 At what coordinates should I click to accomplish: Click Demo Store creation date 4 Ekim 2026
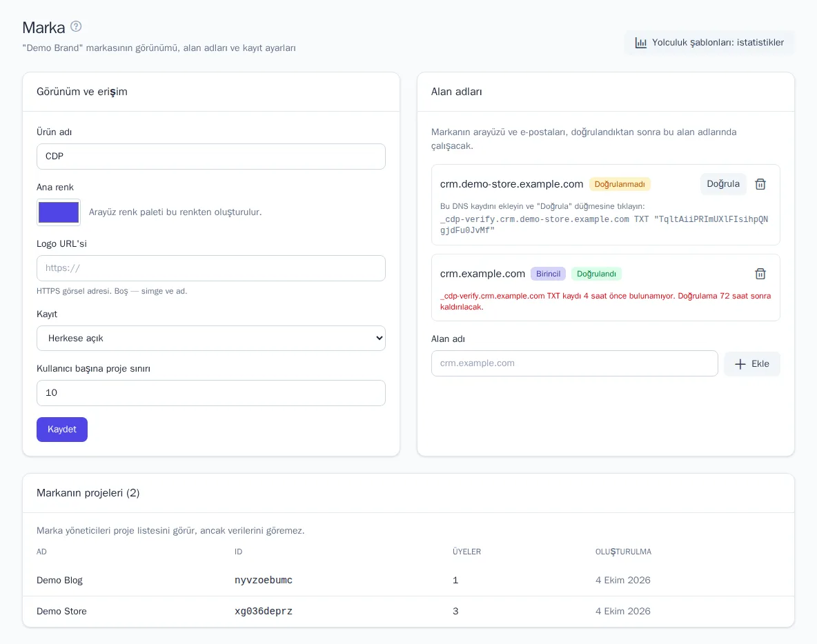click(x=622, y=611)
